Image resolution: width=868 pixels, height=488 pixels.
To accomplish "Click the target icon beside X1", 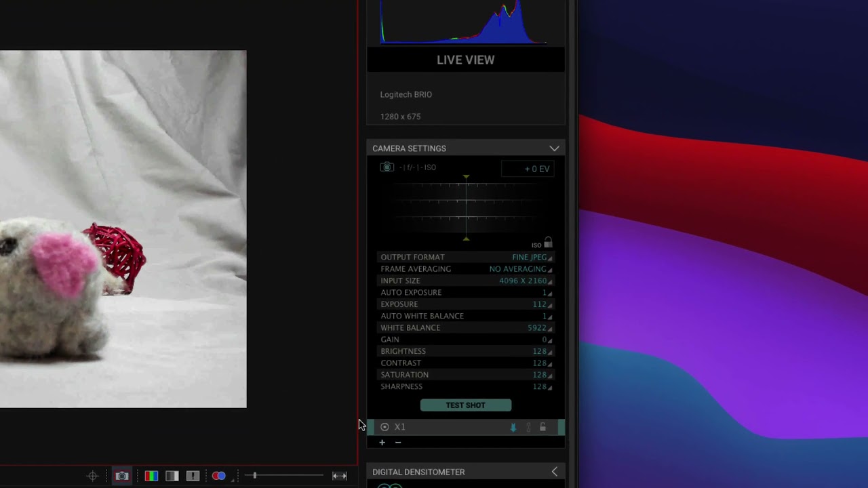I will 384,427.
